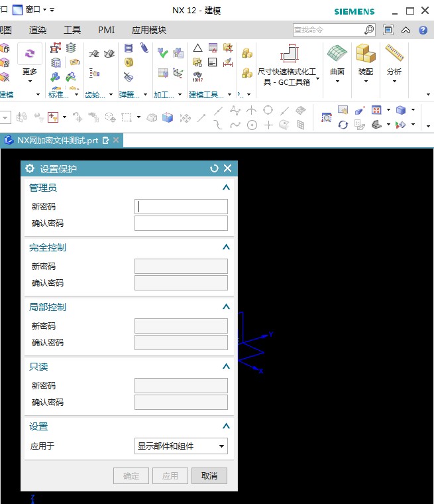
Task: Collapse the 管理员 section
Action: (226, 188)
